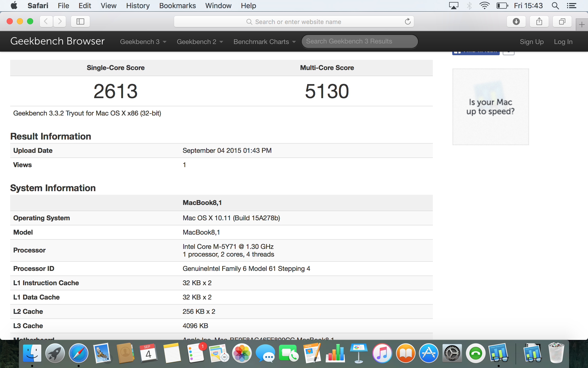Open Photos from the Dock
This screenshot has height=368, width=588.
point(242,353)
